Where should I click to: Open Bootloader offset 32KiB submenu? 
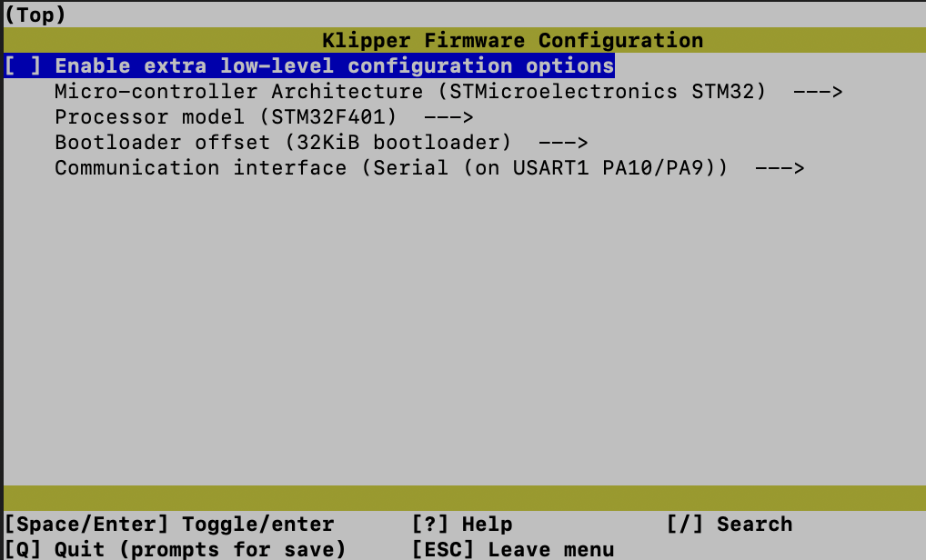tap(321, 142)
